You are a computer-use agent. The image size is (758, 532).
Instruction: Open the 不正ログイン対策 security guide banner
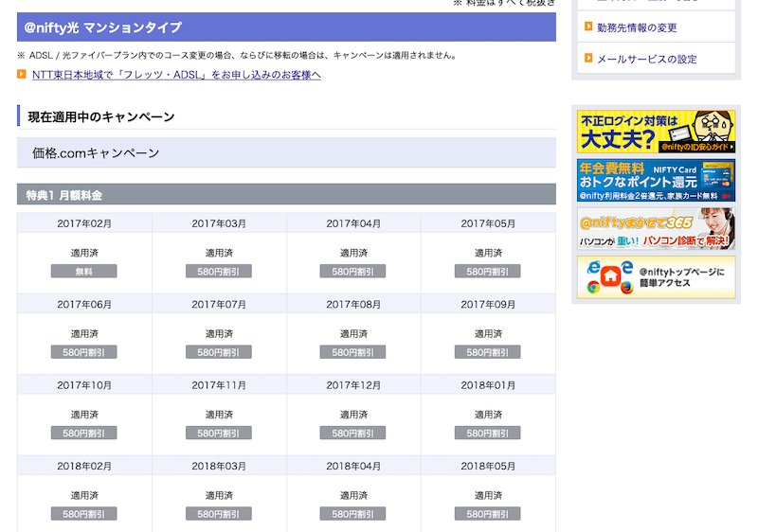[x=656, y=132]
